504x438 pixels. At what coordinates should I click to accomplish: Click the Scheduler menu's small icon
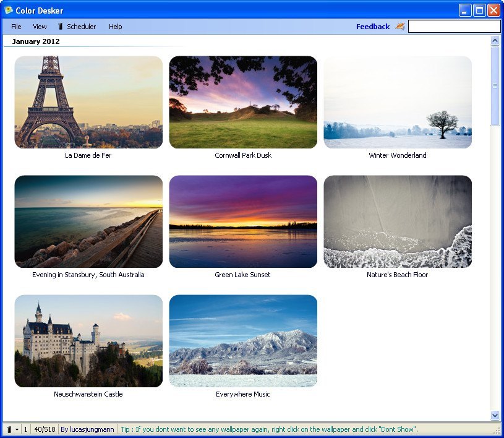click(x=60, y=26)
